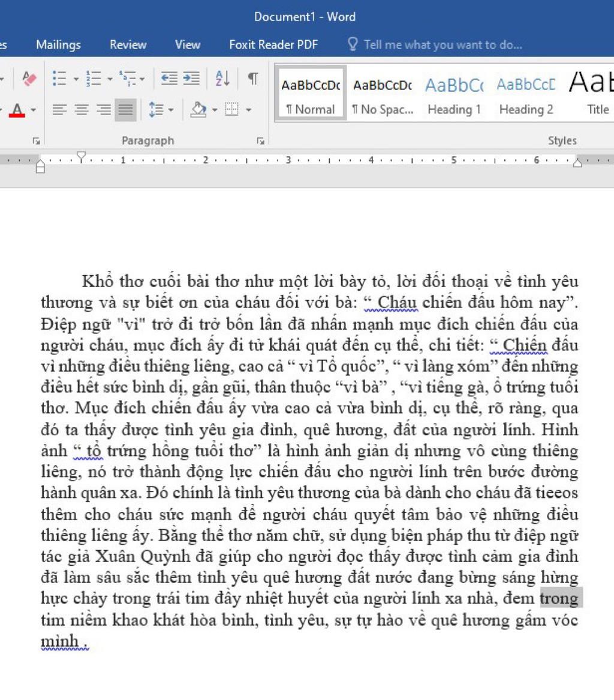Apply shading with paint bucket icon
This screenshot has height=700, width=614.
[198, 109]
